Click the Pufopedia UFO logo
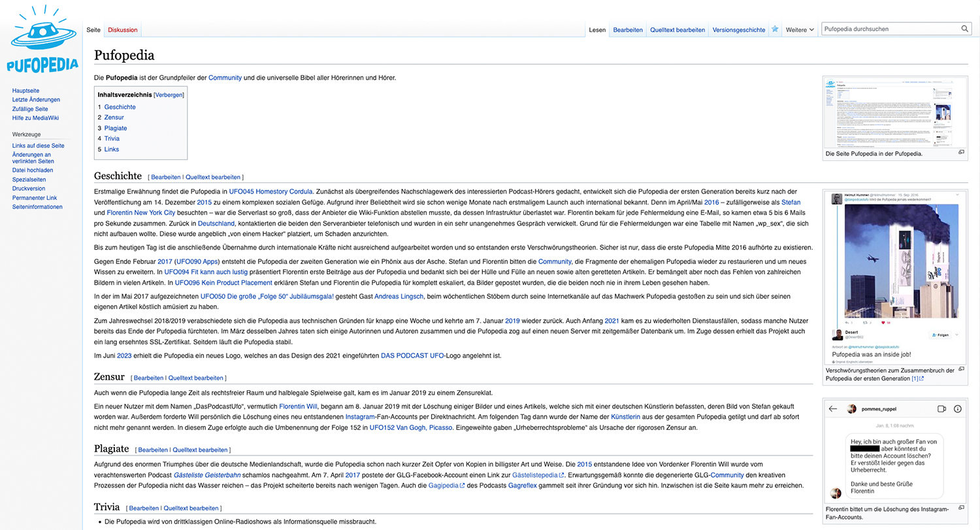This screenshot has width=980, height=530. 41,41
